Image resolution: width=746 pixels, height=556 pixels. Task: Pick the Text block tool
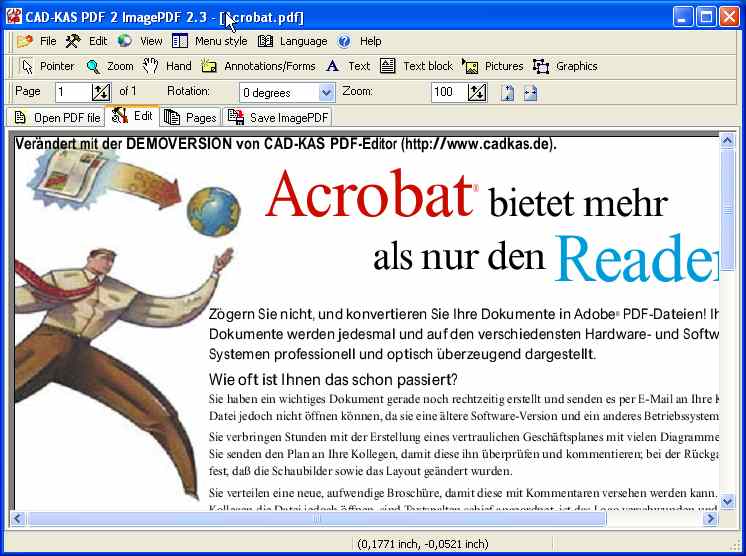click(x=417, y=66)
